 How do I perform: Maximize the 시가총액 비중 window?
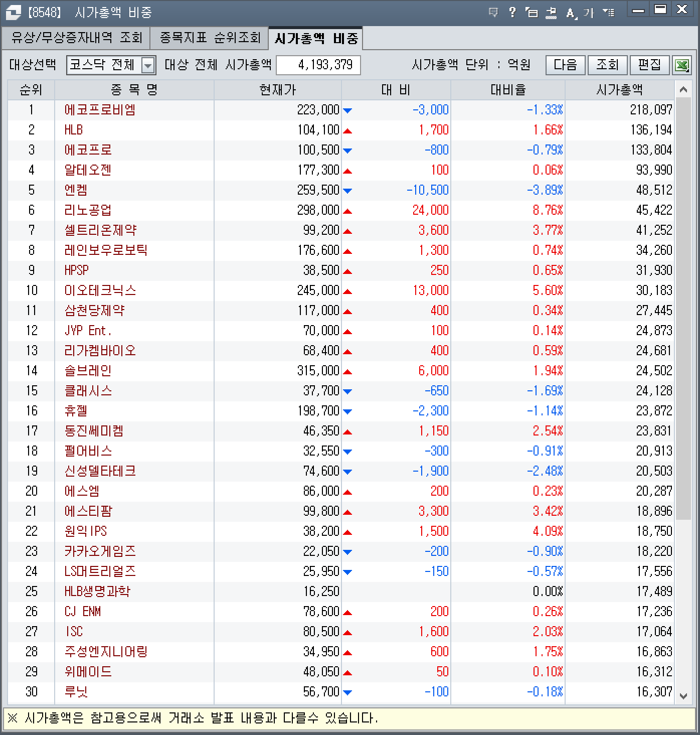(x=660, y=10)
